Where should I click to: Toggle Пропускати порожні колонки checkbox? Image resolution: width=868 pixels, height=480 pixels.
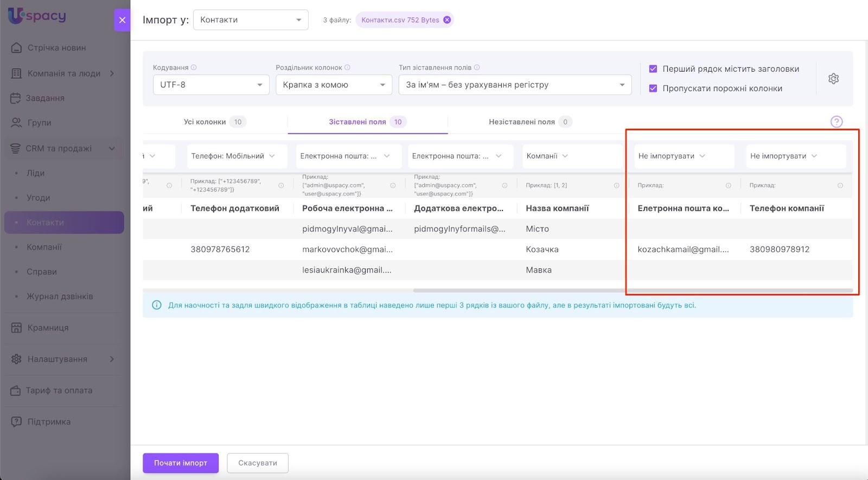pos(653,89)
